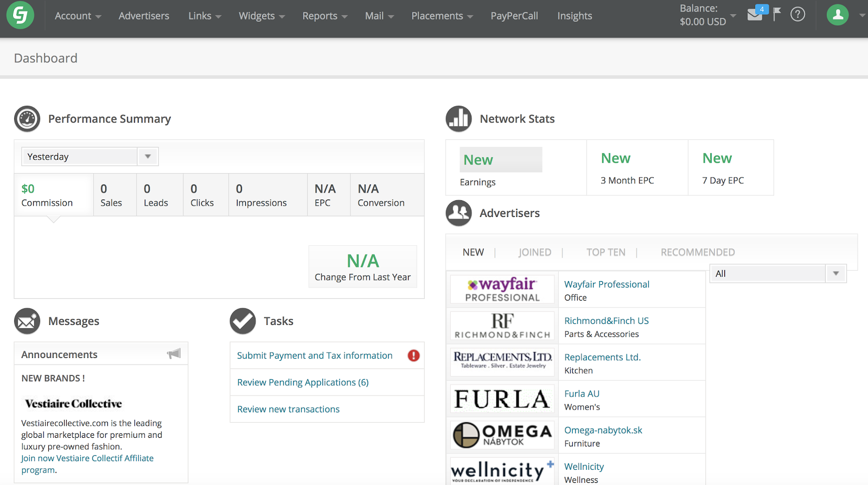Click the $0.00 USD balance amount
Image resolution: width=868 pixels, height=485 pixels.
(703, 22)
